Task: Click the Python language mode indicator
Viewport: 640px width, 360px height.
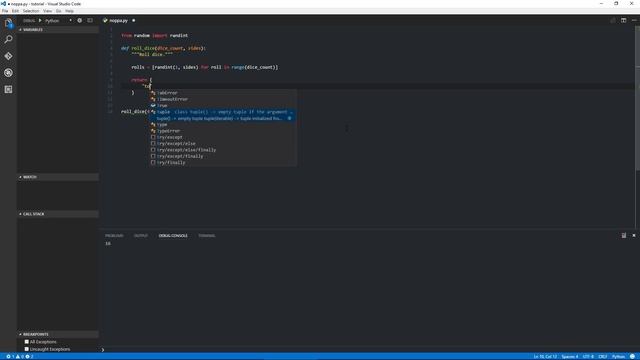Action: pos(618,356)
